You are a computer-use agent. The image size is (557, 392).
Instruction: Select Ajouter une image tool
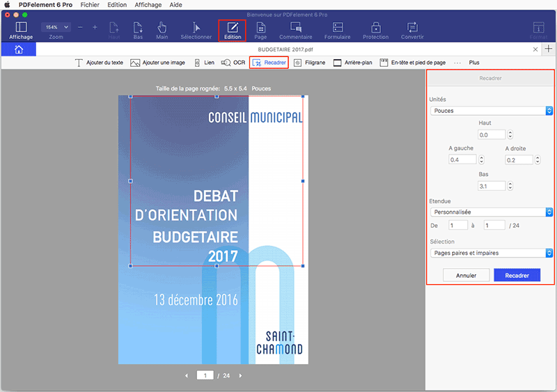tap(157, 63)
